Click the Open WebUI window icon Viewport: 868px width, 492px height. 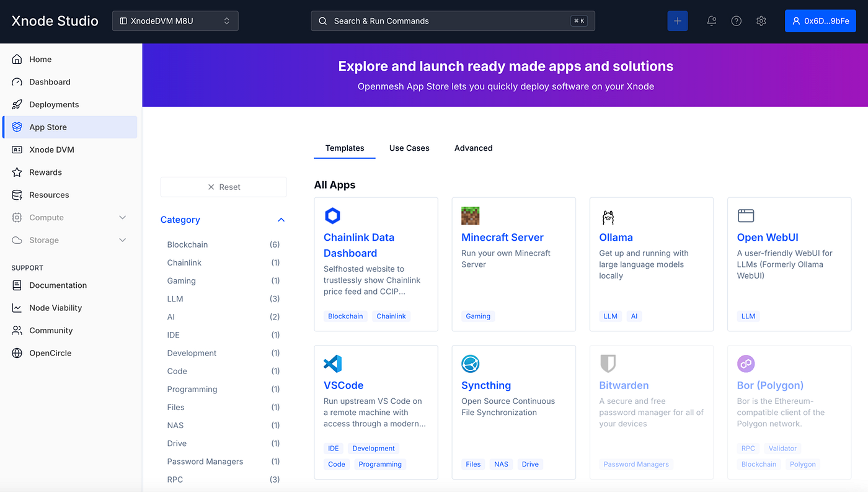point(746,216)
